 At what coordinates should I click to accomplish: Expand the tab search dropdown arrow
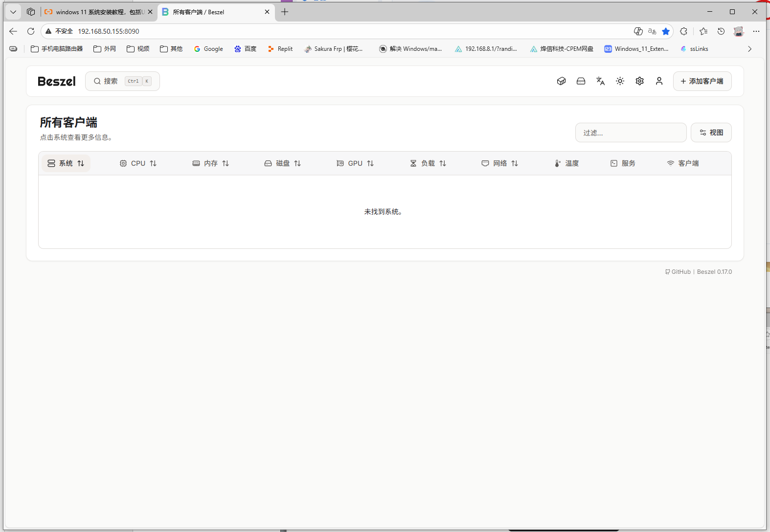coord(13,12)
